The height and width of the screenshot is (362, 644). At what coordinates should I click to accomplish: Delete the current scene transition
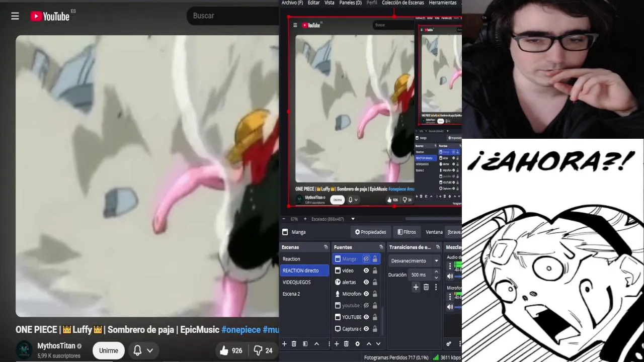[x=426, y=287]
